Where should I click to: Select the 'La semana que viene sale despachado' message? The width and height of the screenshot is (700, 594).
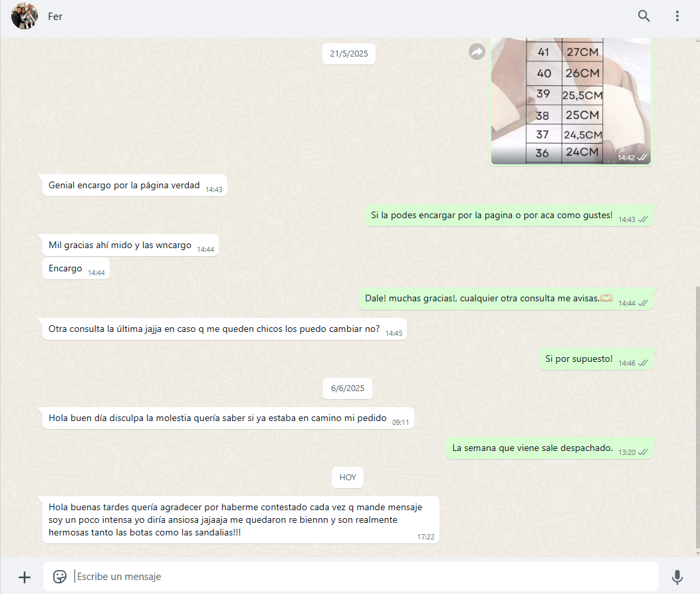(x=549, y=448)
